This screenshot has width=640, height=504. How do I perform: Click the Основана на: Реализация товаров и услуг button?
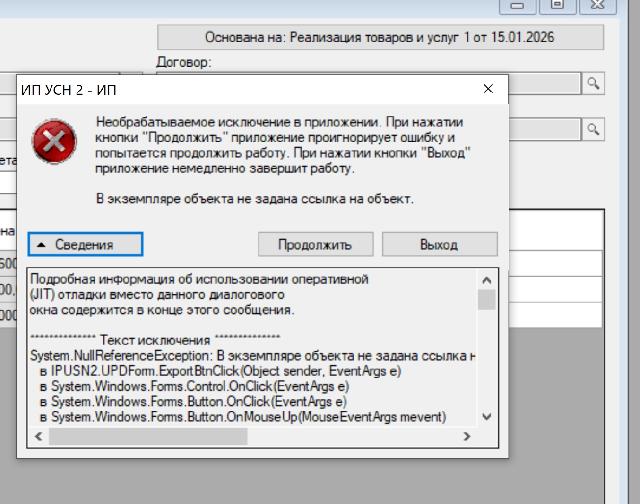click(x=380, y=37)
